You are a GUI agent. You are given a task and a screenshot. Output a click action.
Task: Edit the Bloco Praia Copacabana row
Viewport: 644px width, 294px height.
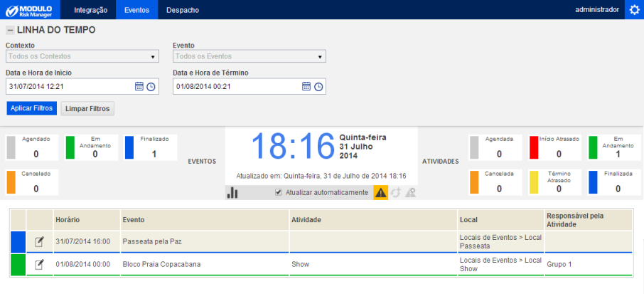pos(39,264)
